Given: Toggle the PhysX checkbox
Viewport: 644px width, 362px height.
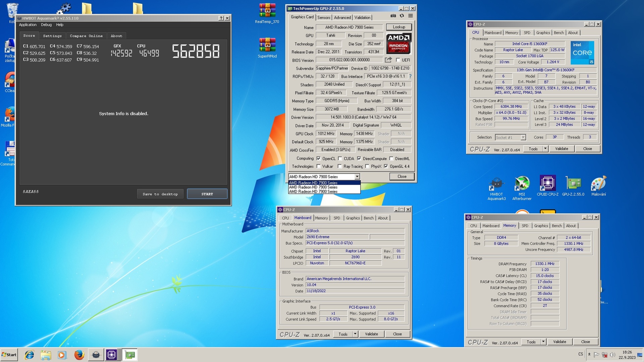Looking at the screenshot, I should coord(367,166).
